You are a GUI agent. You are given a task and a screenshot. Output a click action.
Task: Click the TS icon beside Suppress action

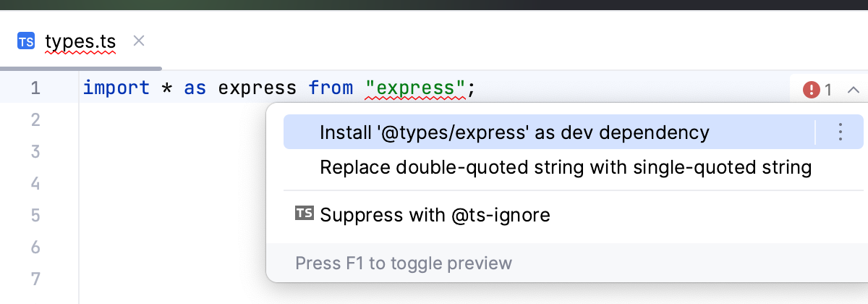coord(305,214)
